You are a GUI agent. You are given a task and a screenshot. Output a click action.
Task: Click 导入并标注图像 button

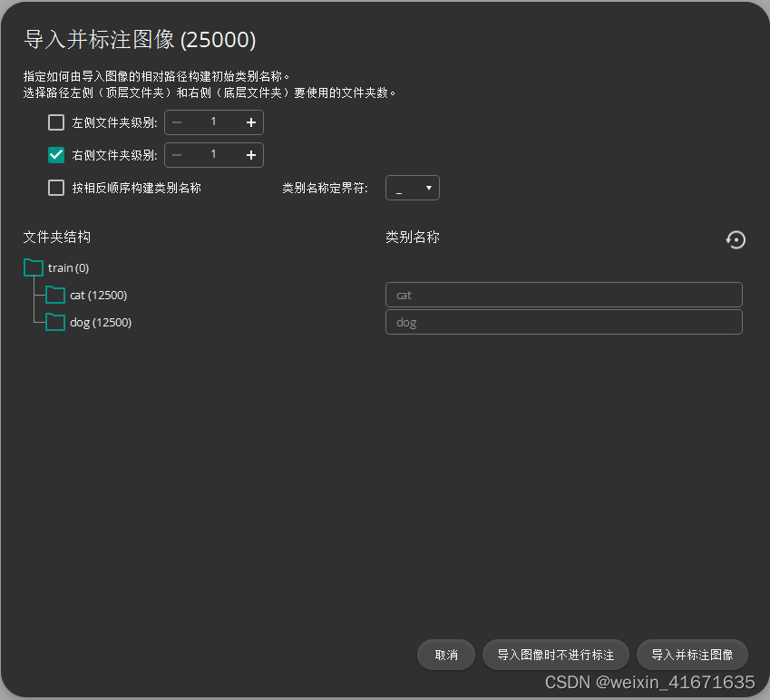(x=692, y=655)
